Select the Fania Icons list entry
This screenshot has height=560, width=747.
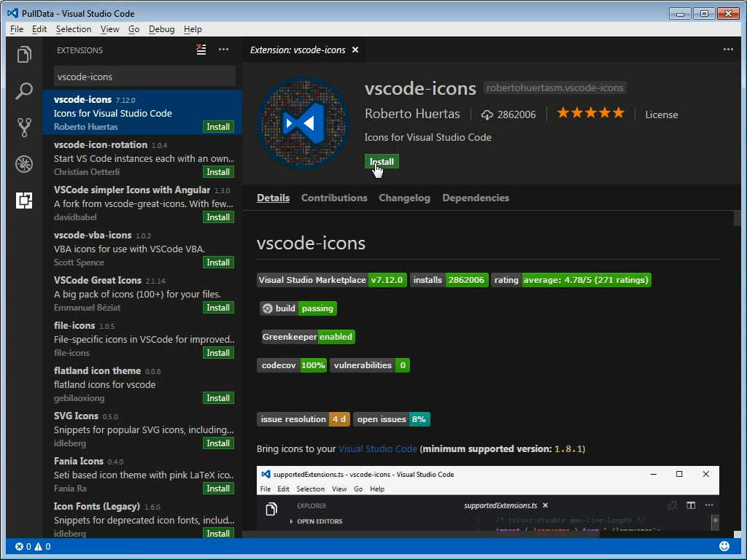[x=142, y=474]
